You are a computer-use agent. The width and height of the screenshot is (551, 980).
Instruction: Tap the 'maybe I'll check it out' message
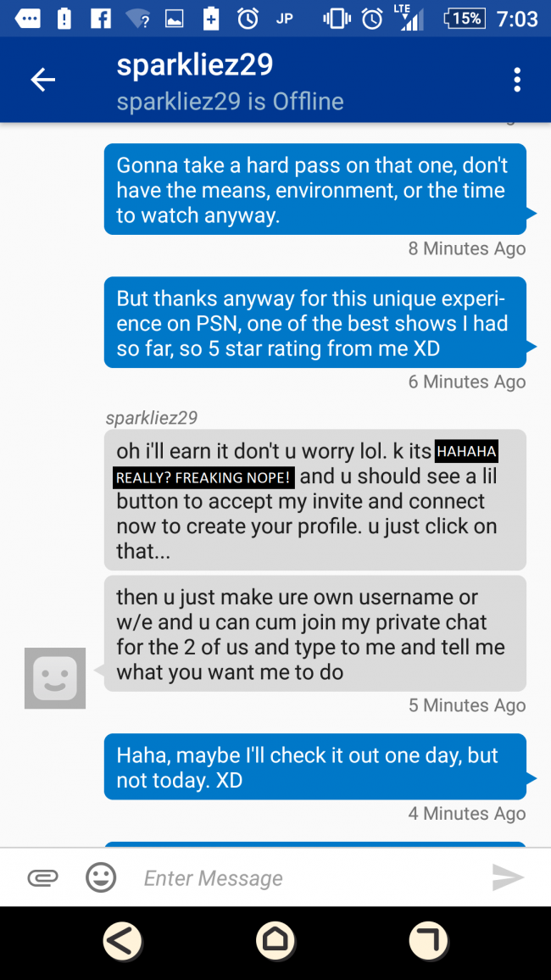[315, 767]
